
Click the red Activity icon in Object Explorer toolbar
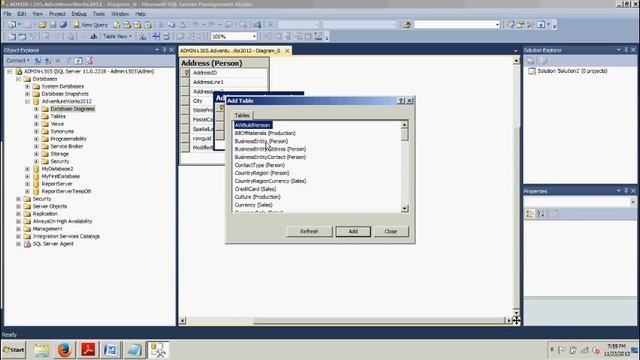[89, 61]
